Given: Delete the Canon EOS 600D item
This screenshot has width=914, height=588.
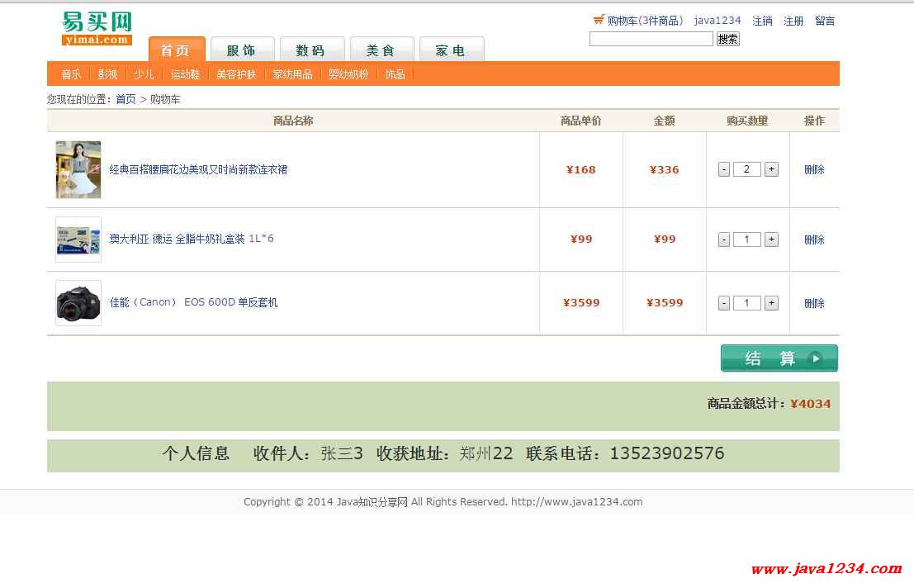Looking at the screenshot, I should [x=814, y=303].
